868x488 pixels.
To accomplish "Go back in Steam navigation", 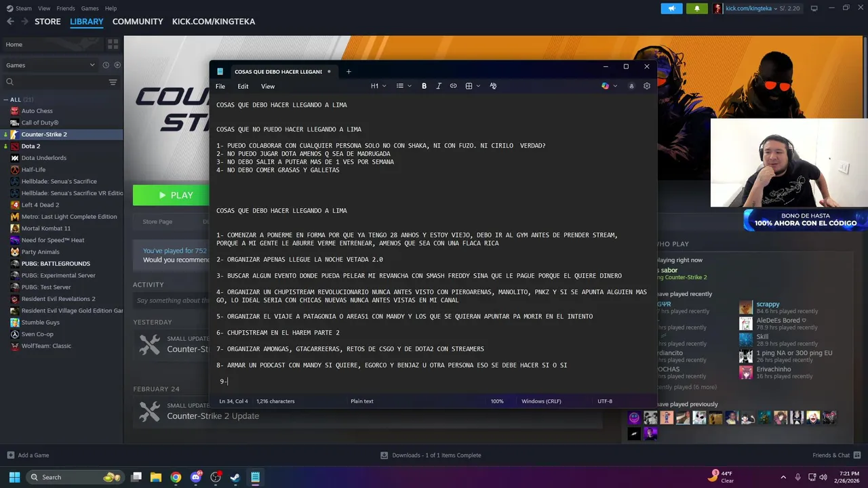I will coord(10,22).
